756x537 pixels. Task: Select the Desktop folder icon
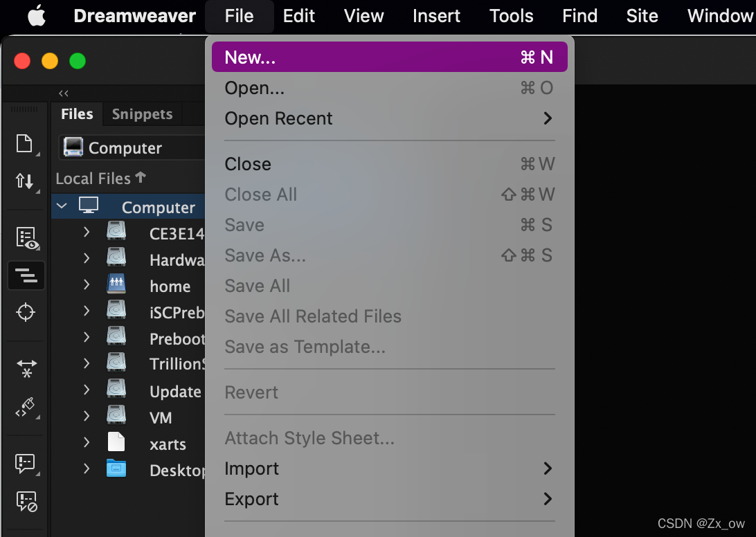(x=116, y=468)
